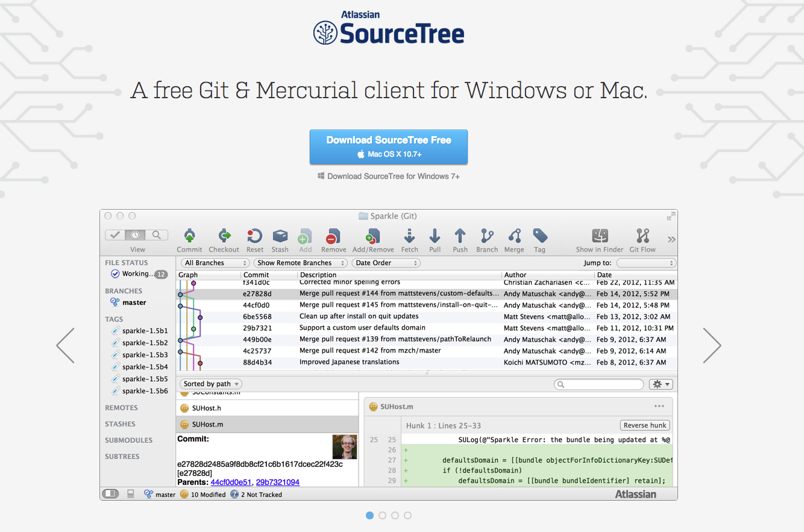Click the Reverse hunk button
Screen dimensions: 804x532
click(x=645, y=425)
